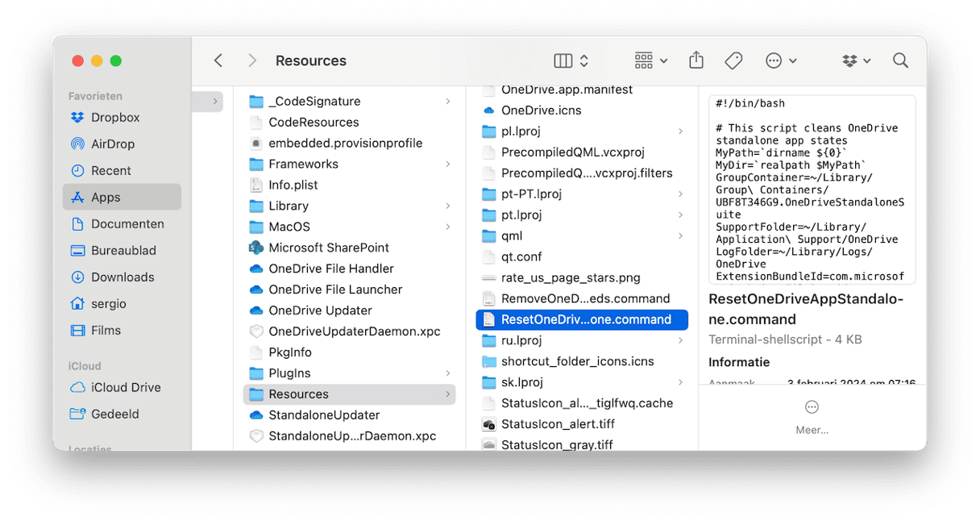Select the qt.conf file
This screenshot has height=521, width=980.
(582, 256)
